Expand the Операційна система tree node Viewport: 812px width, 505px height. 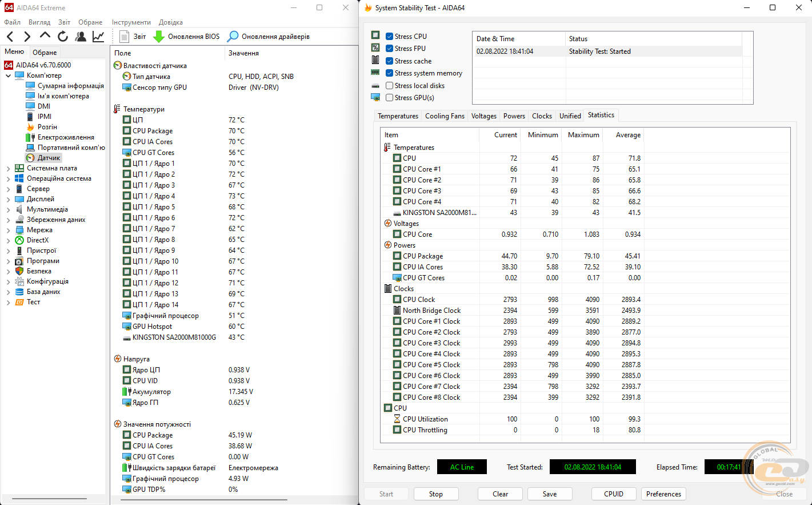pos(9,178)
